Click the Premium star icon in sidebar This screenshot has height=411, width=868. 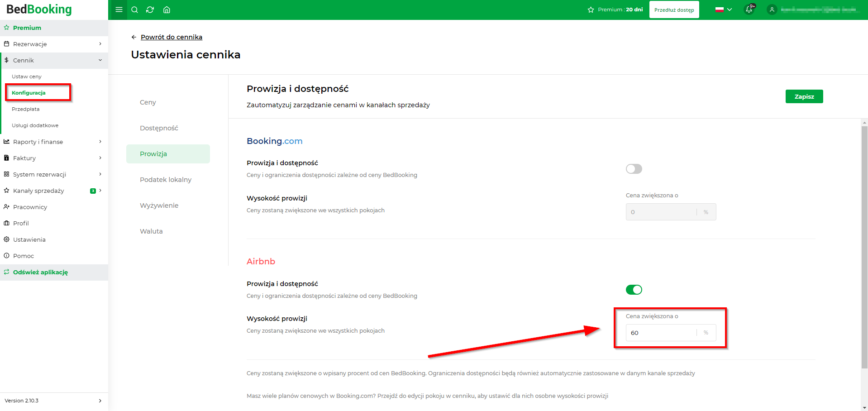[x=6, y=28]
